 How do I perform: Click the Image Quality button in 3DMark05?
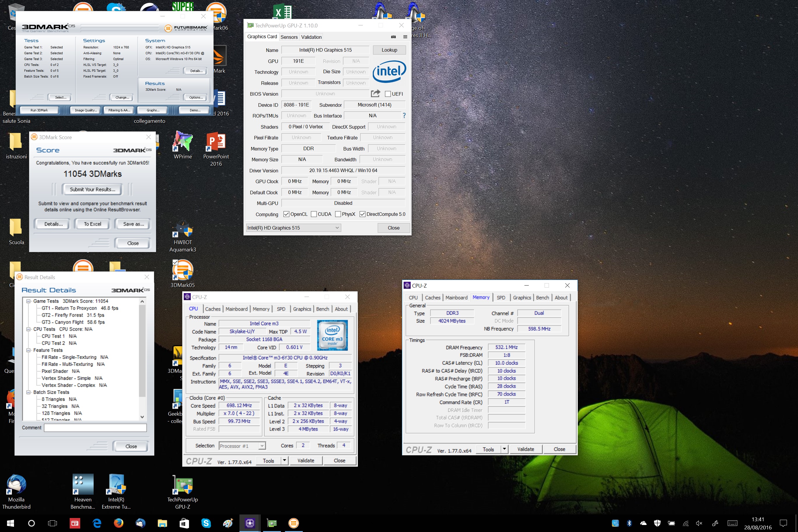click(86, 110)
